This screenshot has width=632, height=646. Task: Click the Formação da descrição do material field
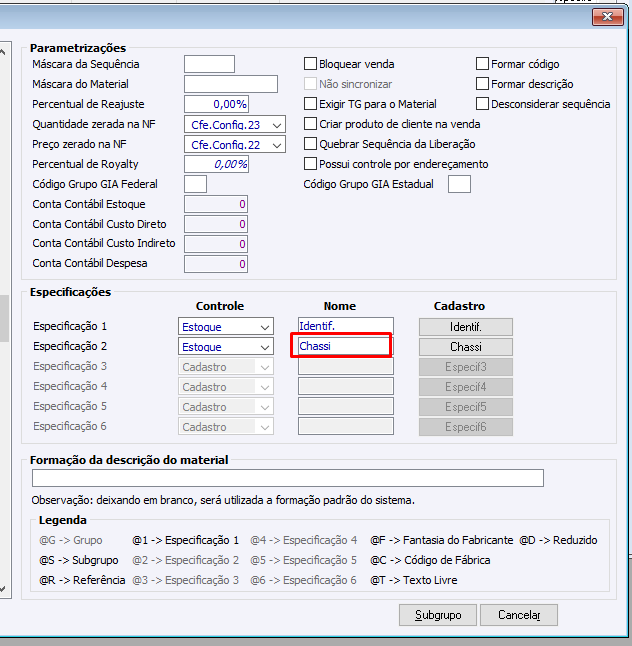[x=288, y=478]
